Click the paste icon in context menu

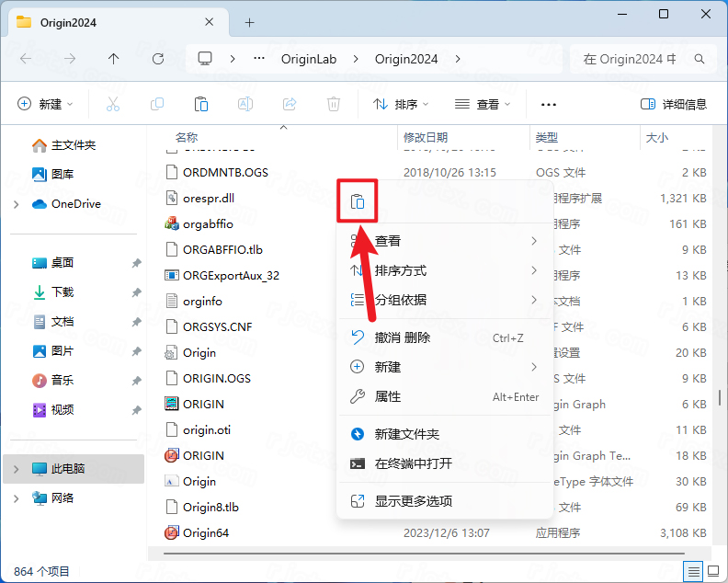click(358, 201)
